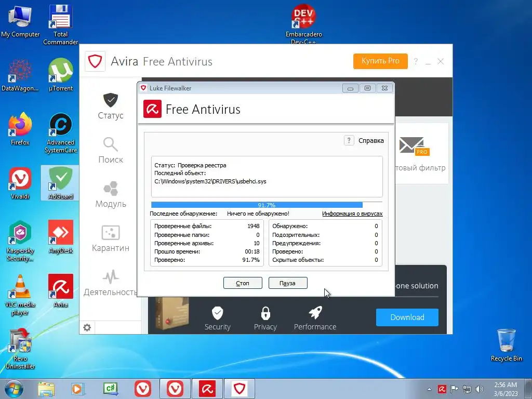The height and width of the screenshot is (399, 532).
Task: Open media player taskbar icon
Action: (78, 389)
